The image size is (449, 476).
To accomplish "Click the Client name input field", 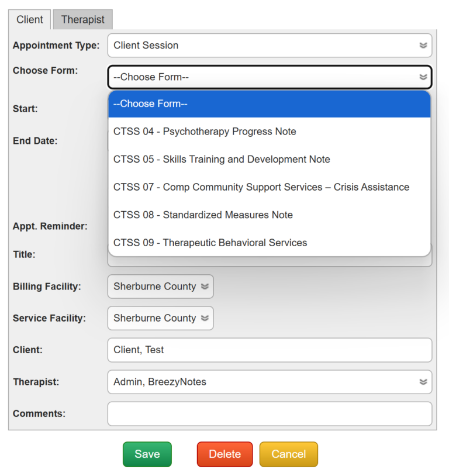I will click(270, 350).
